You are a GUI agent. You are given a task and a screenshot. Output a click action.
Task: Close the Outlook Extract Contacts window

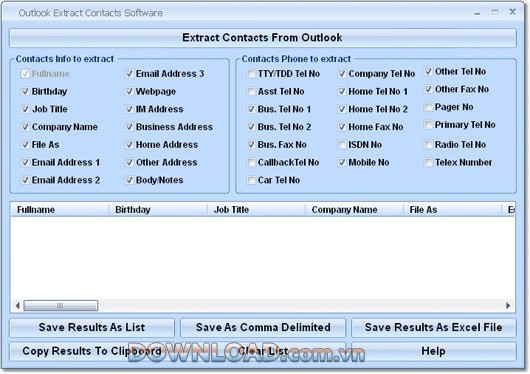click(x=512, y=12)
